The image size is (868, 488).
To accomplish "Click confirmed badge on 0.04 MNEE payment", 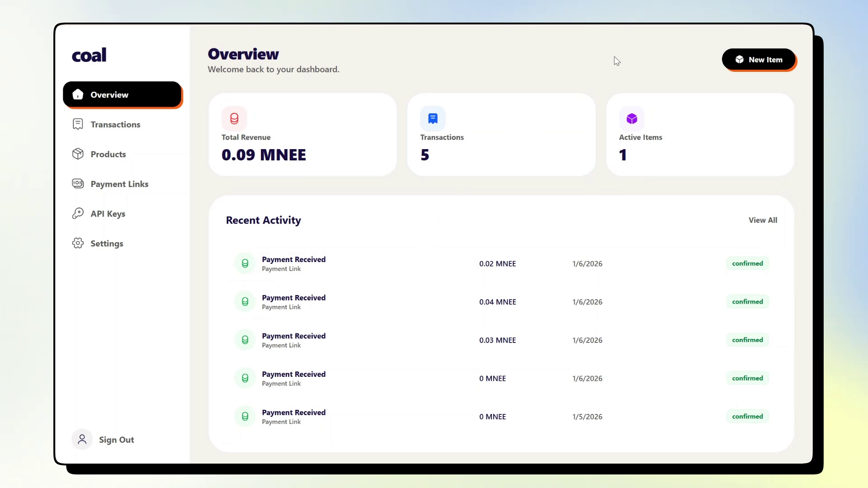I will point(747,302).
